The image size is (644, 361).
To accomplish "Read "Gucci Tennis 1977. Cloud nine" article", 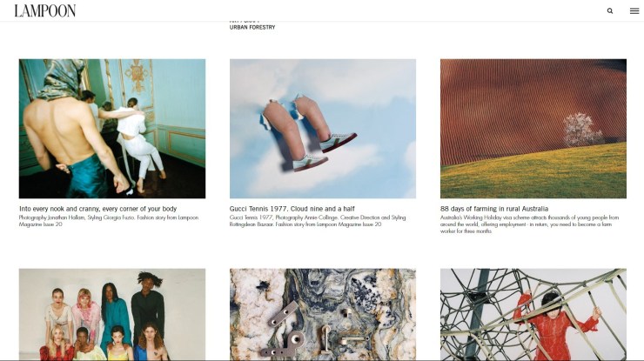I will pyautogui.click(x=292, y=209).
